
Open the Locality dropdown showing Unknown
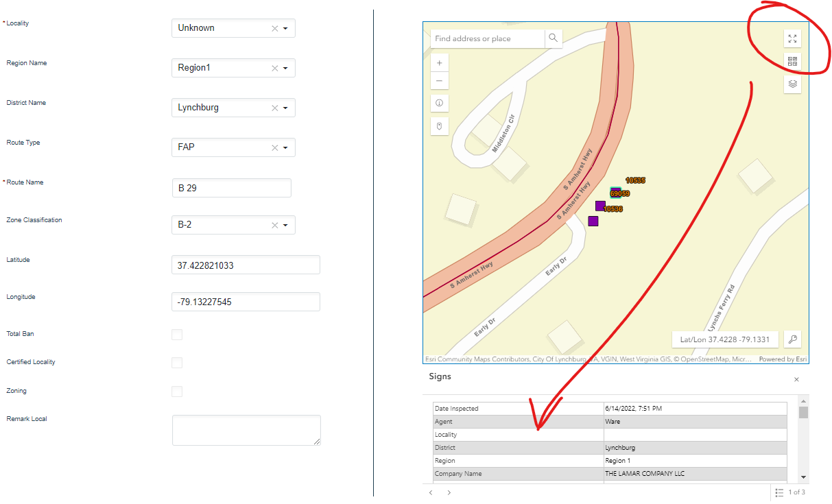[x=286, y=28]
